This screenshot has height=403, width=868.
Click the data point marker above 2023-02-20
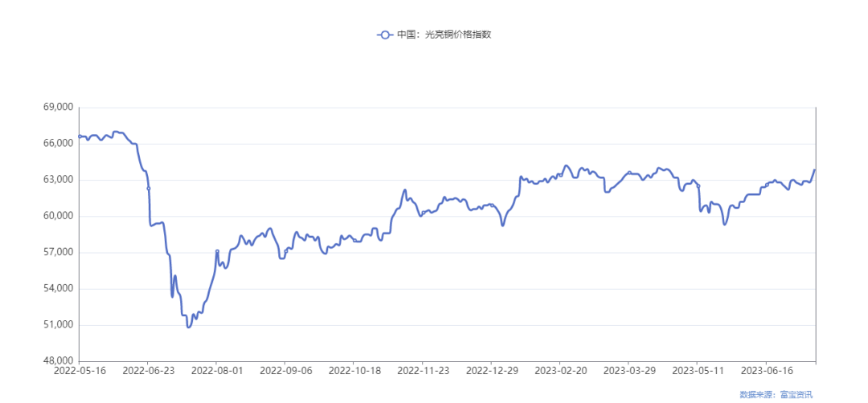pyautogui.click(x=560, y=175)
